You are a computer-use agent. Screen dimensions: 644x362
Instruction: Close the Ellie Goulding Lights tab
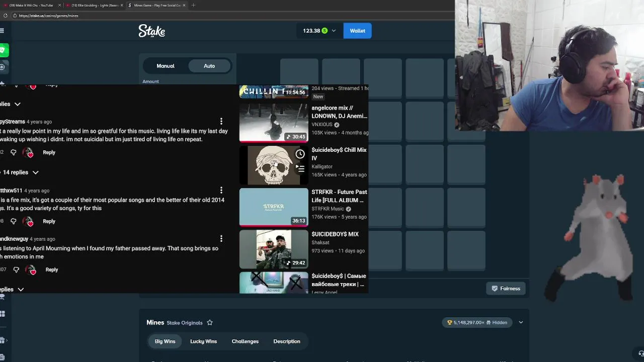pyautogui.click(x=122, y=5)
